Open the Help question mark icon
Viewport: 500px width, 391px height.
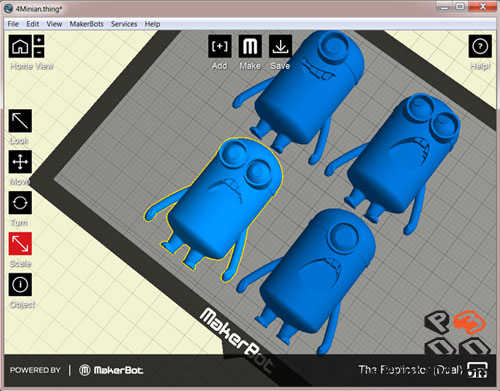pos(480,46)
